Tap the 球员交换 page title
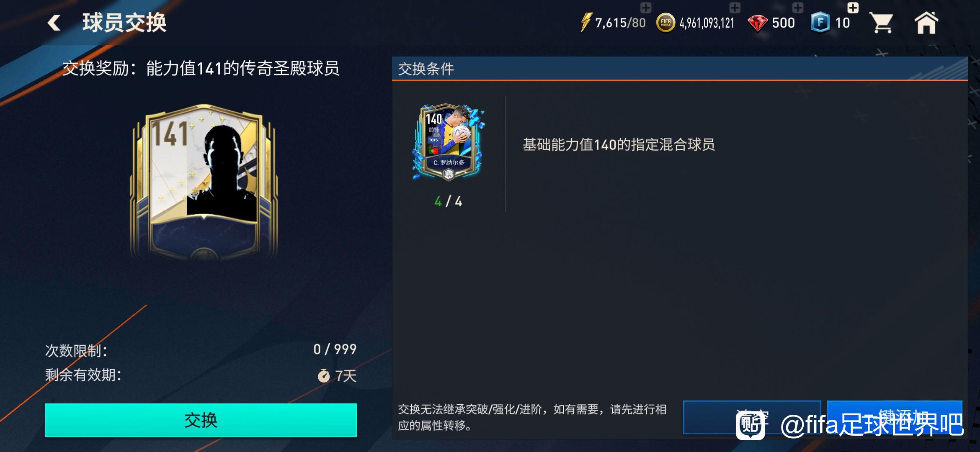This screenshot has height=452, width=980. click(124, 23)
